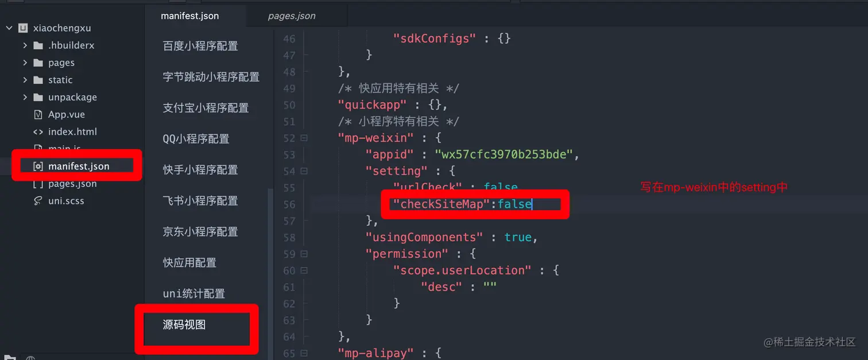
Task: Click line number 46 in gutter
Action: (x=289, y=39)
